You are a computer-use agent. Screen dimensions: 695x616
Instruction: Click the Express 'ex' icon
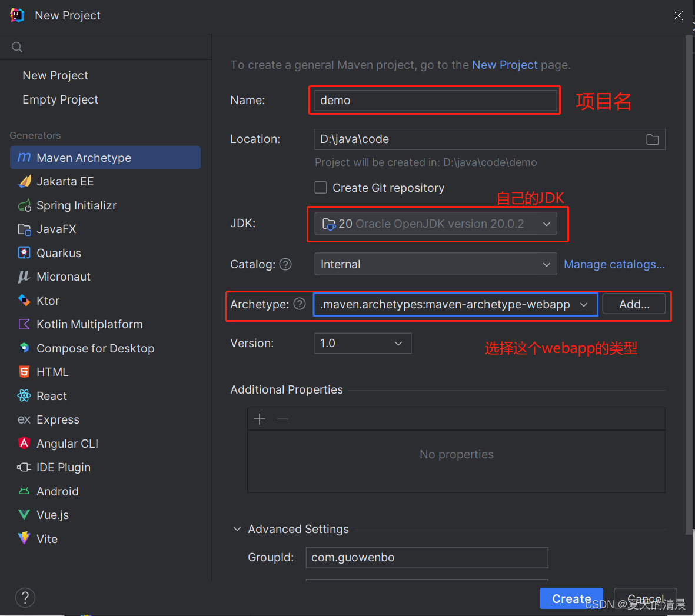click(24, 419)
